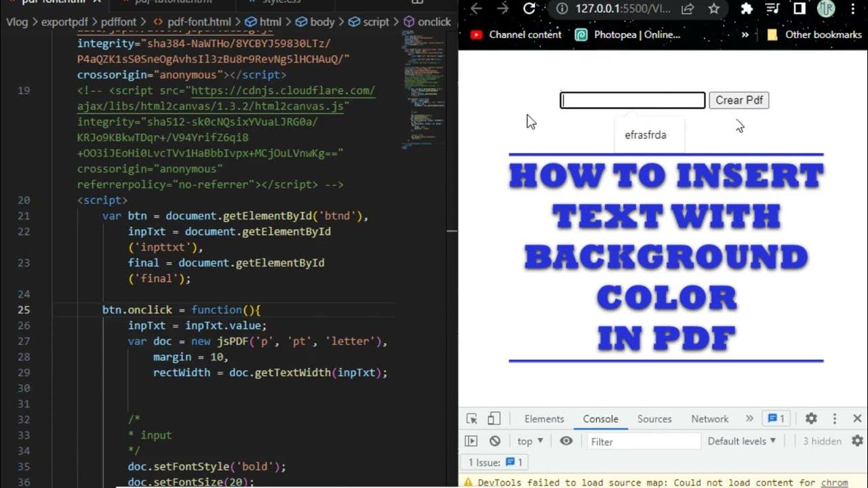The height and width of the screenshot is (488, 868).
Task: Click the '1 Issue' button
Action: (x=496, y=462)
